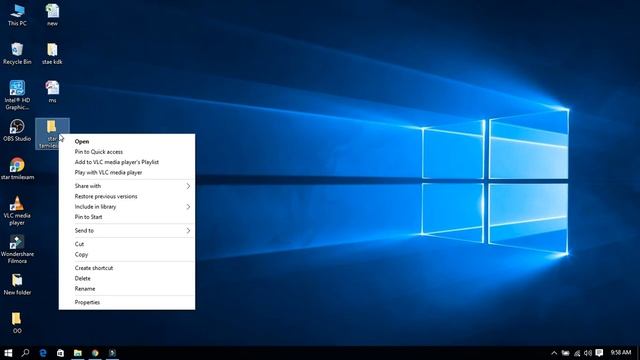Choose Restore previous versions
This screenshot has width=640, height=360.
point(127,196)
